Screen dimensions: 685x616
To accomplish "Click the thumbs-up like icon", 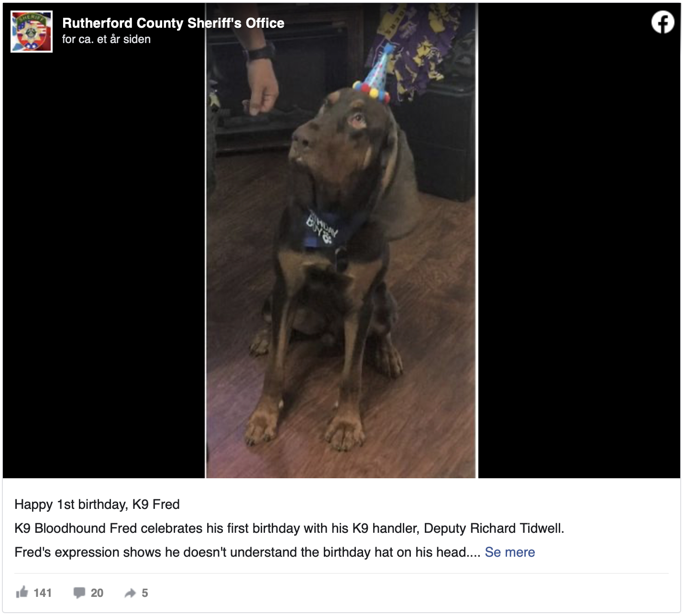I will (x=22, y=593).
